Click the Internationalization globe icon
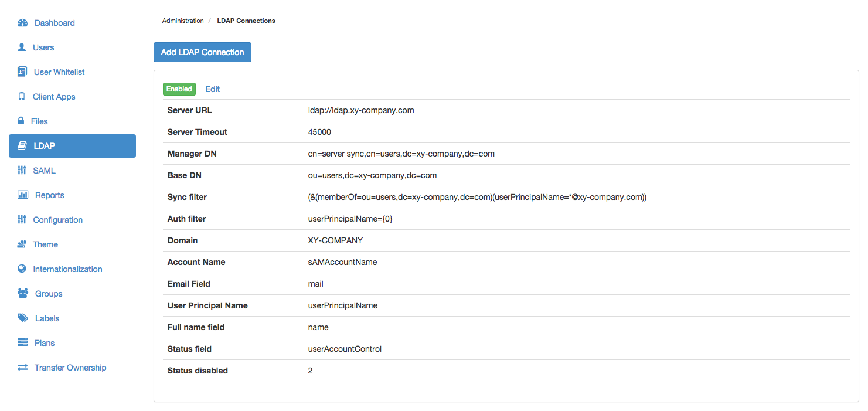868x411 pixels. click(x=22, y=269)
